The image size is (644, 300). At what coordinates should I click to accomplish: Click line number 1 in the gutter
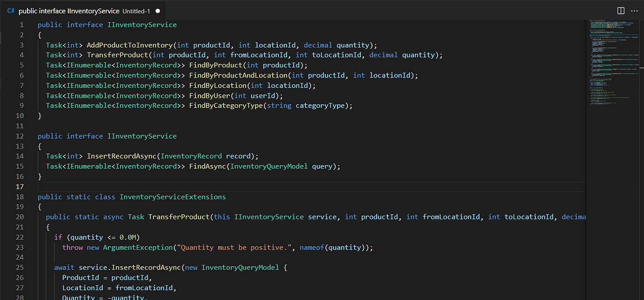[x=21, y=24]
